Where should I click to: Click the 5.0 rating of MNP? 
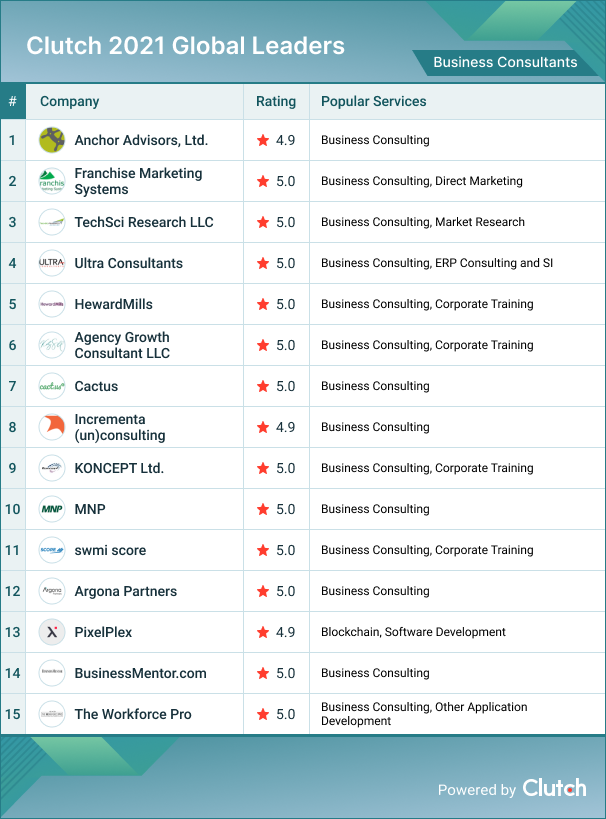coord(285,509)
